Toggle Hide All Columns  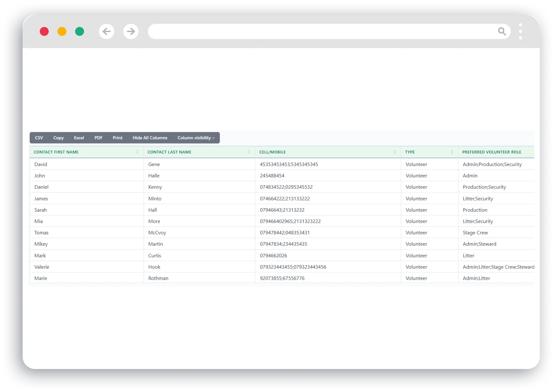[x=150, y=138]
